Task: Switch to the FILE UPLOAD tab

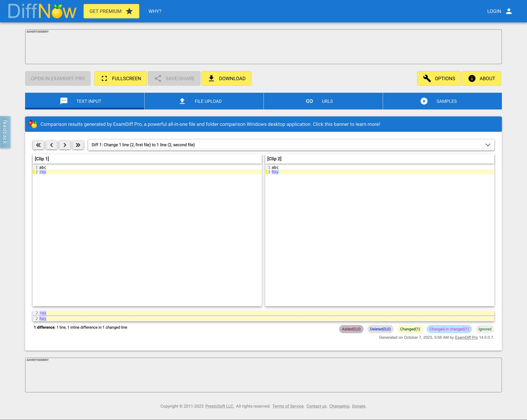Action: pos(204,101)
